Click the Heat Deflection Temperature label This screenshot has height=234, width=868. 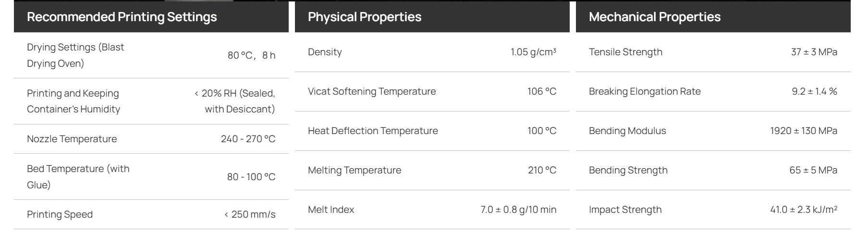tap(373, 131)
